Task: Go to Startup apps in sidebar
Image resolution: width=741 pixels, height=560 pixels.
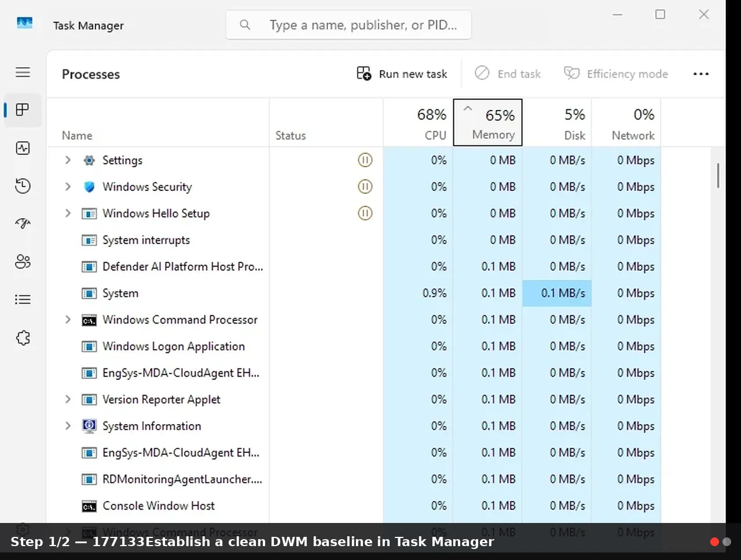Action: click(23, 223)
